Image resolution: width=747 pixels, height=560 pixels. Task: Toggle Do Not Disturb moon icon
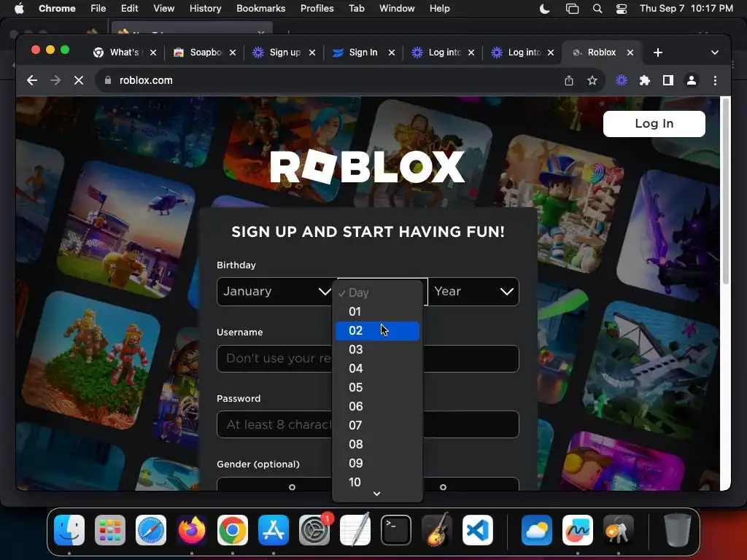pyautogui.click(x=544, y=8)
